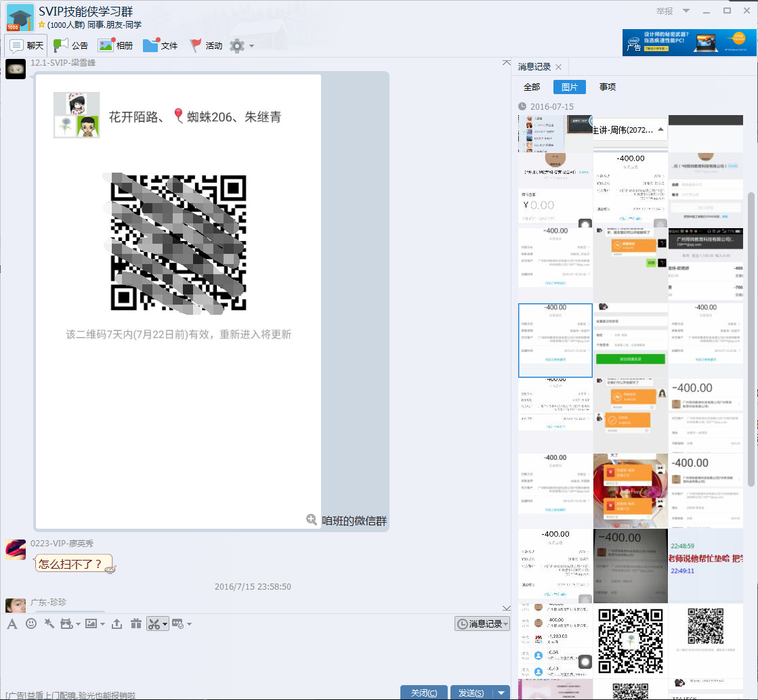
Task: Select the font style icon above the input box
Action: click(12, 624)
